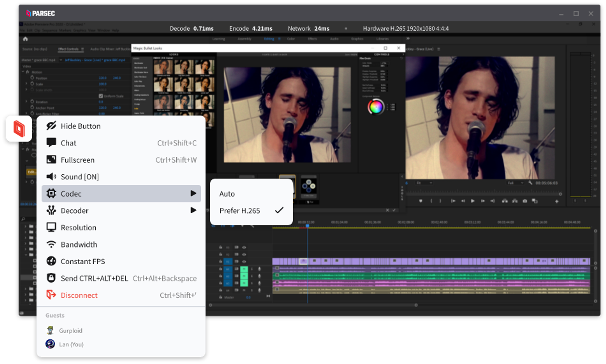Click the Step Back frame button
This screenshot has height=364, width=606.
click(463, 201)
